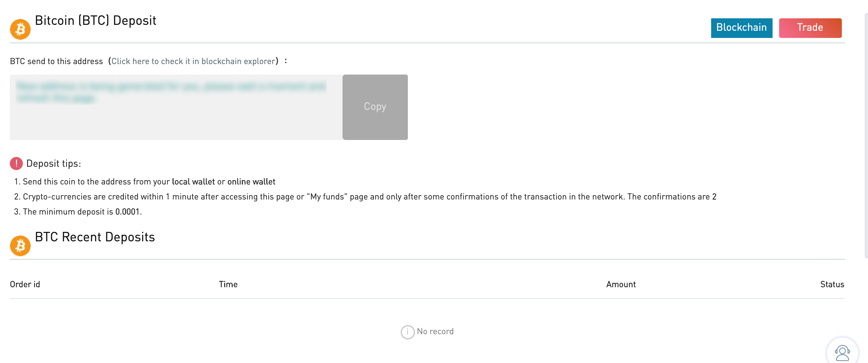Click the Time column header

coord(228,284)
